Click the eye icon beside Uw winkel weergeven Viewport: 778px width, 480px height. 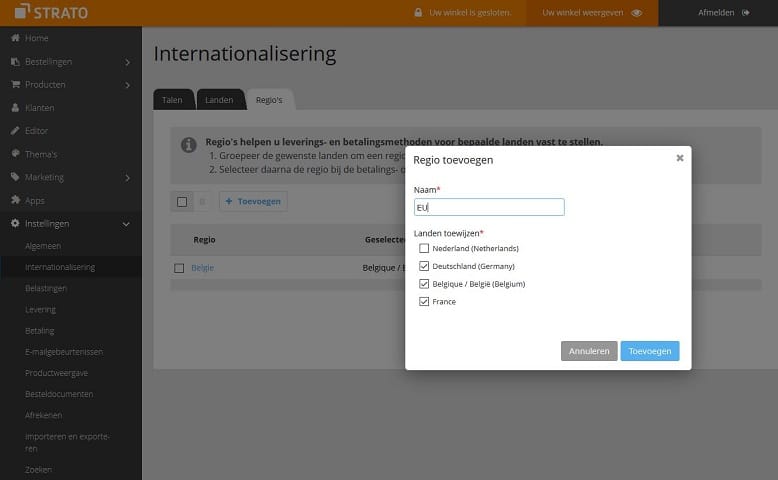[636, 13]
